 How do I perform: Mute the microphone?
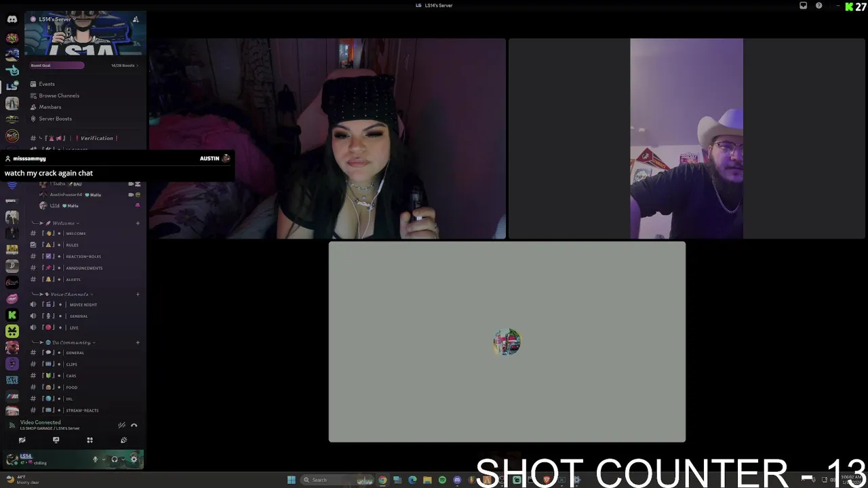tap(95, 460)
